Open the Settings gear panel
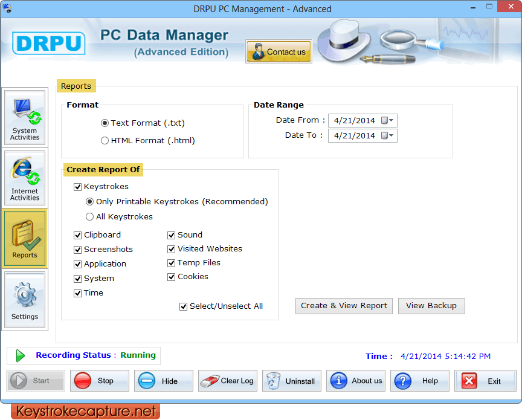 click(25, 300)
